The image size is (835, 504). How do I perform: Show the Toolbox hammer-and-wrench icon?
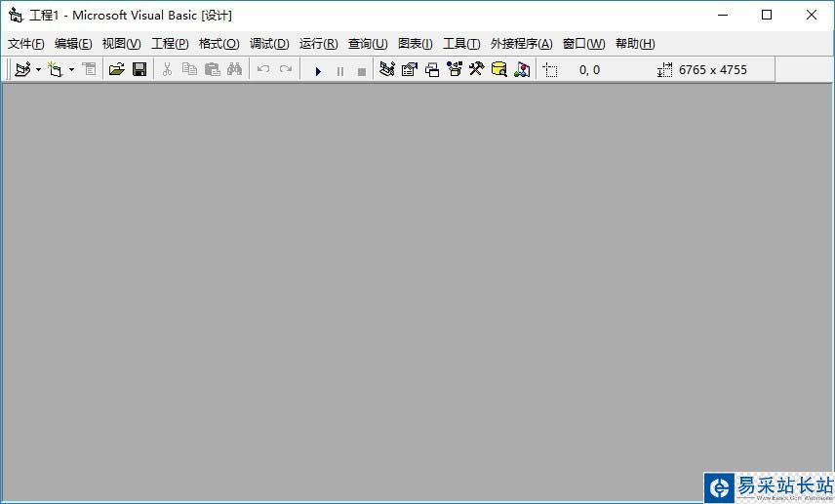tap(477, 69)
